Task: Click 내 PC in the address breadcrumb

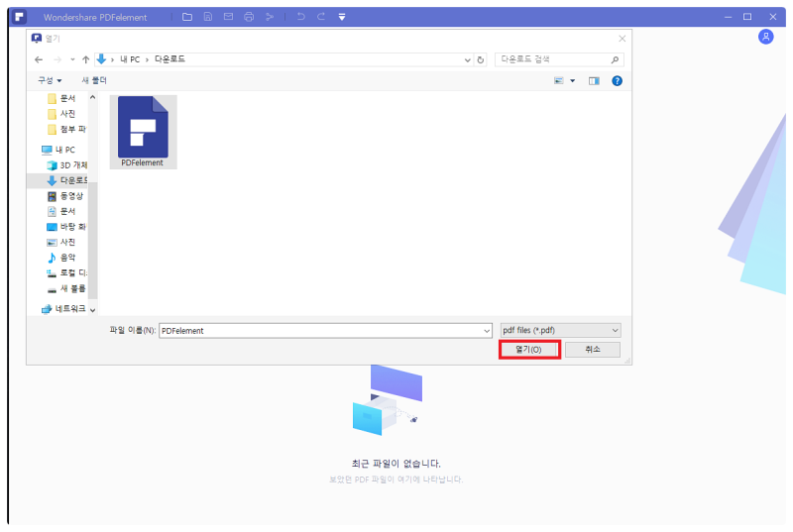Action: pyautogui.click(x=130, y=59)
